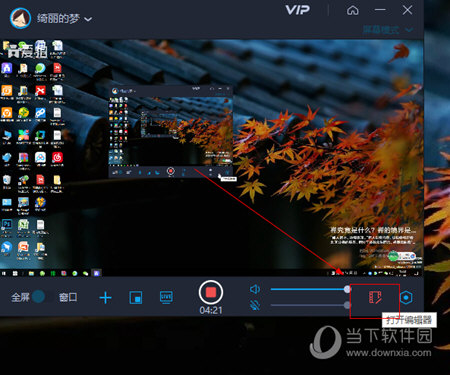Screen dimensions: 450x375
Task: Click the Photoshop icon in the desktop preview
Action: point(7,224)
